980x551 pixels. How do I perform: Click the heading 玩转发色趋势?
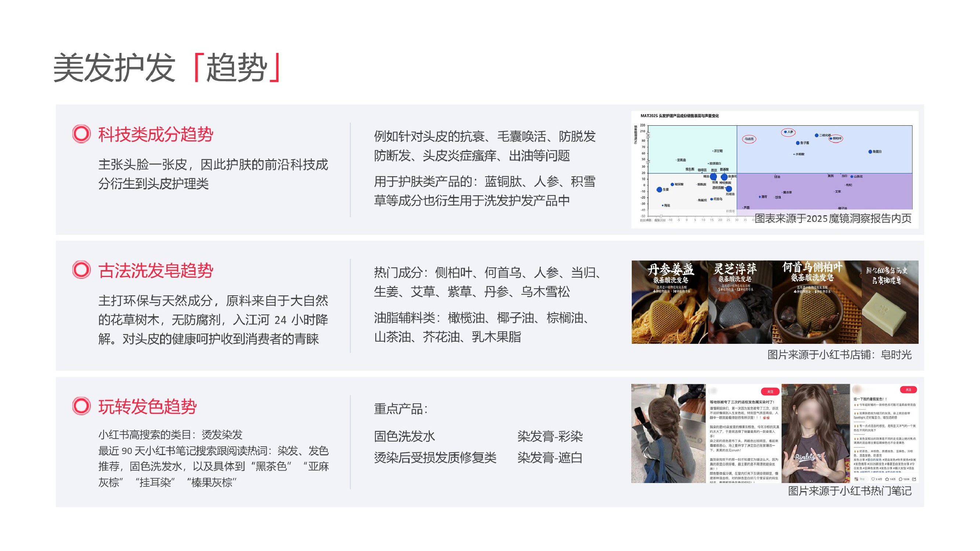[147, 407]
